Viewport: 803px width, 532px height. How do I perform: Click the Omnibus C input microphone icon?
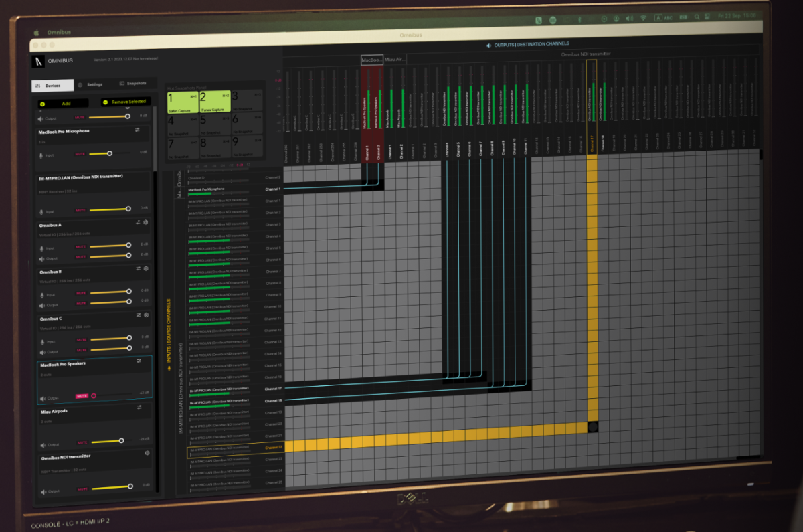(41, 341)
